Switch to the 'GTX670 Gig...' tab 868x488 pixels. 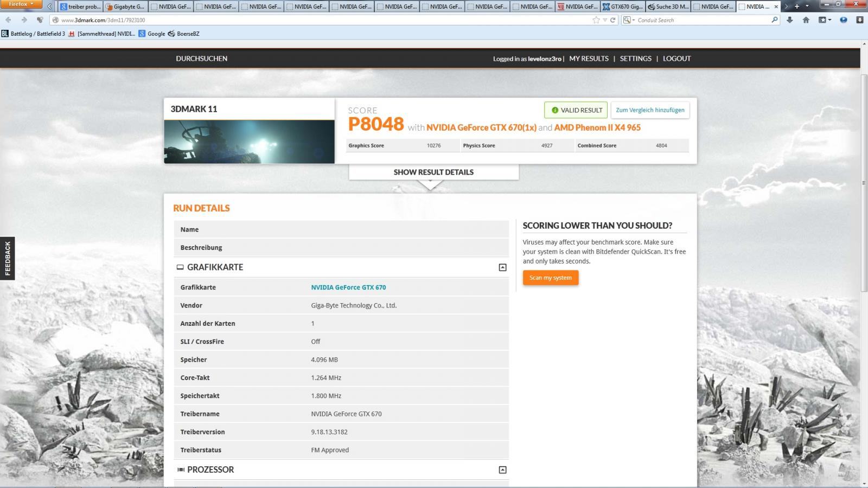click(x=623, y=7)
